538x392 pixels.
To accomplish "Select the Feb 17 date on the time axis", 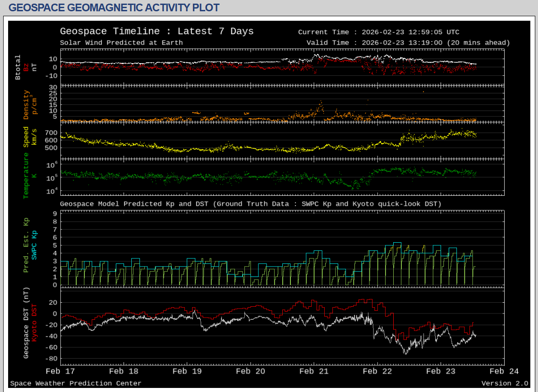I will pyautogui.click(x=61, y=371).
